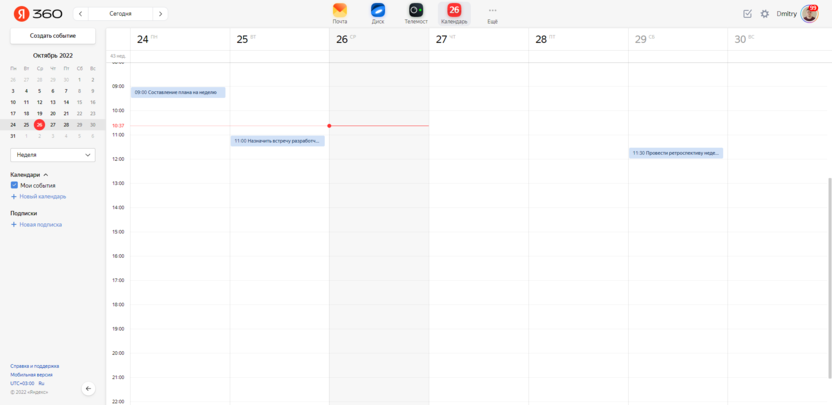This screenshot has height=405, width=832.
Task: Open the Неделя view dropdown
Action: pyautogui.click(x=53, y=155)
